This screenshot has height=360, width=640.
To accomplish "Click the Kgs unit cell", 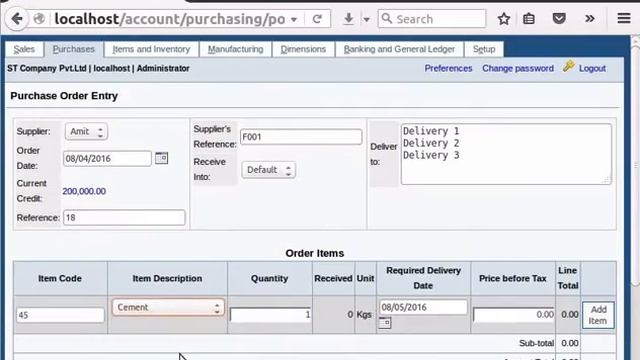I will pos(364,315).
